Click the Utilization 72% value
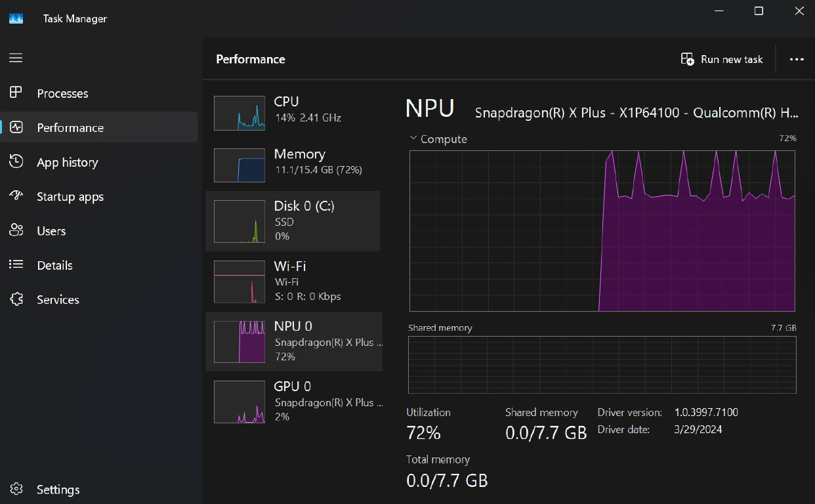Image resolution: width=815 pixels, height=504 pixels. point(423,433)
